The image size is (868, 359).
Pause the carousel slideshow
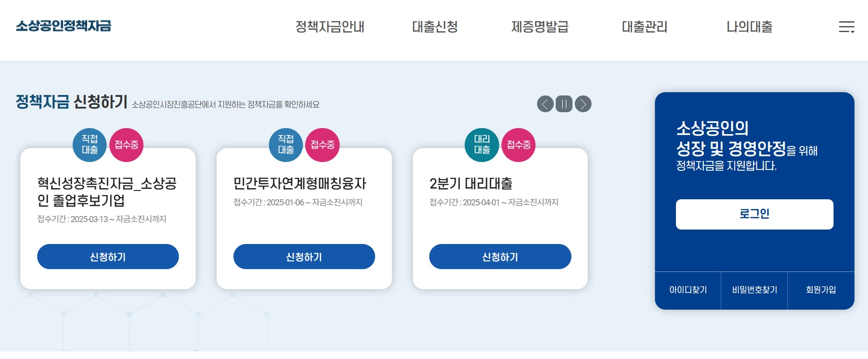(564, 104)
